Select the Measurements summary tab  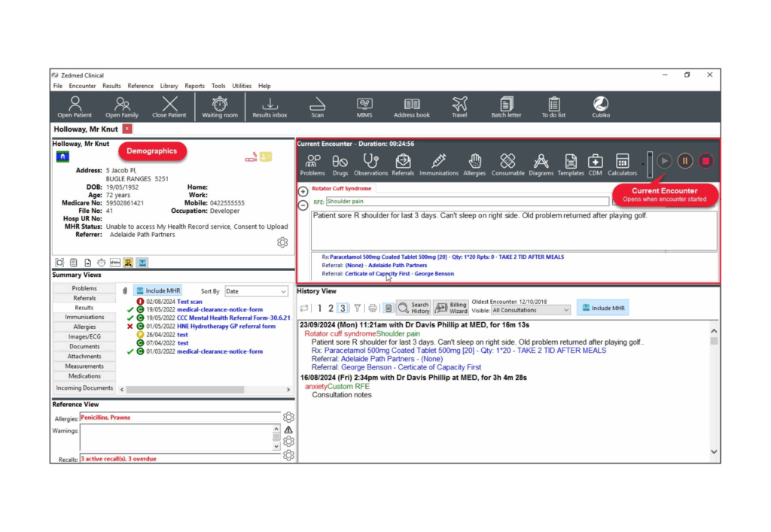click(84, 366)
